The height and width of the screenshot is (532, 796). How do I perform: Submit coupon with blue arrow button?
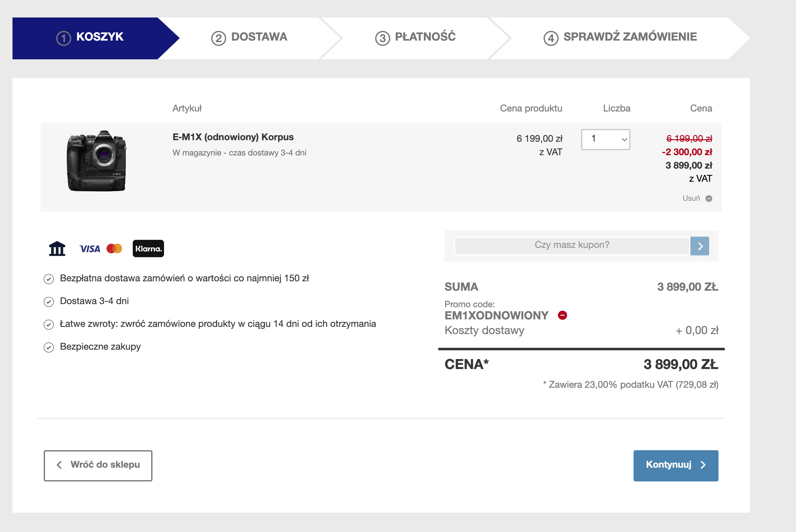pos(699,246)
